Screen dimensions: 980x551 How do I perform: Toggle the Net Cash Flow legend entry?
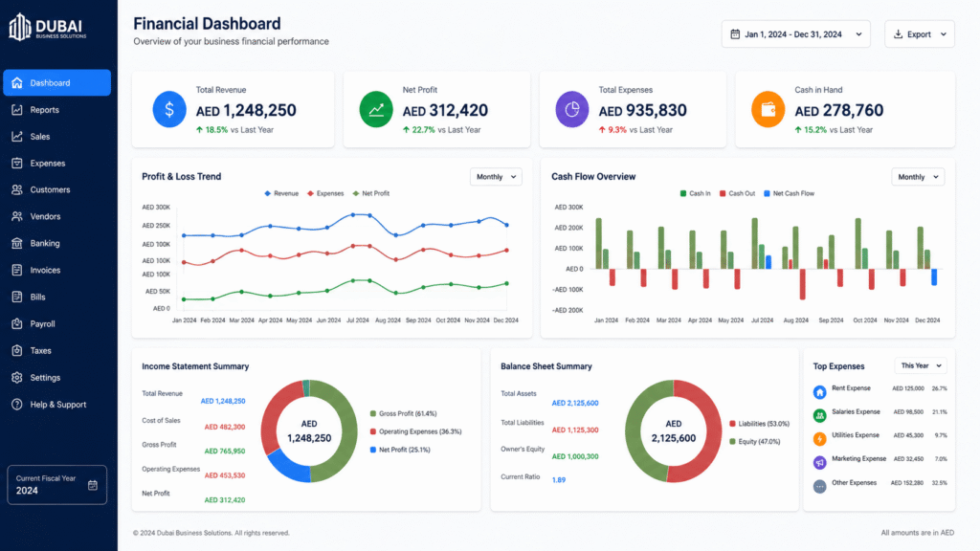click(x=789, y=193)
